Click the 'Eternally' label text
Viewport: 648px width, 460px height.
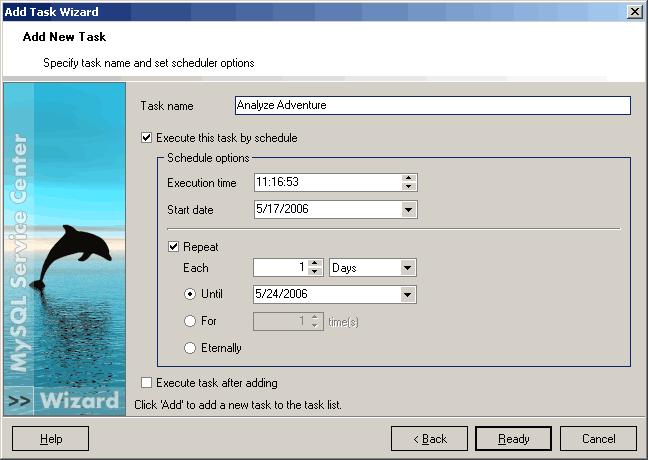coord(221,348)
